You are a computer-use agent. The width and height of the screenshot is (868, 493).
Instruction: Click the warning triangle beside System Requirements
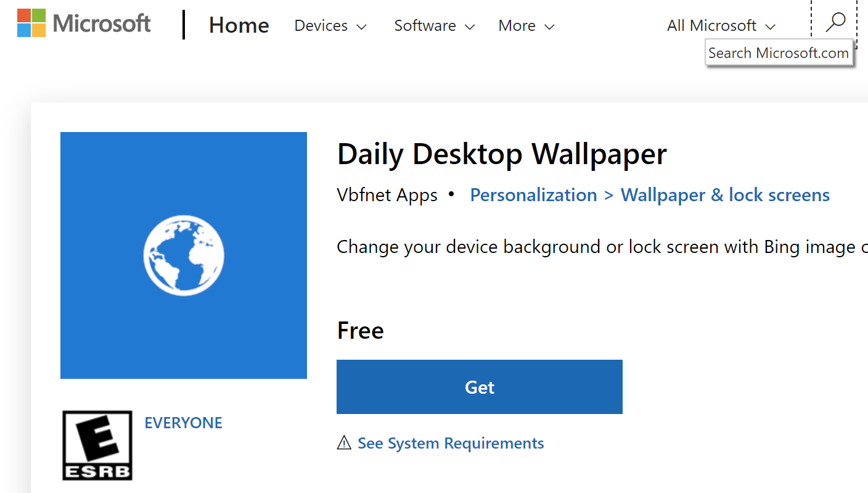click(344, 442)
